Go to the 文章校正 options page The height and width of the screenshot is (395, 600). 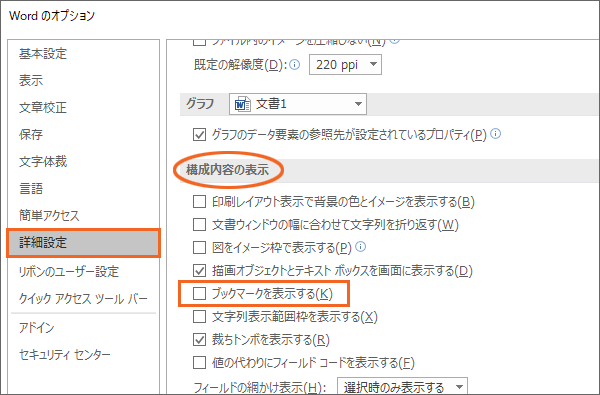(x=43, y=108)
